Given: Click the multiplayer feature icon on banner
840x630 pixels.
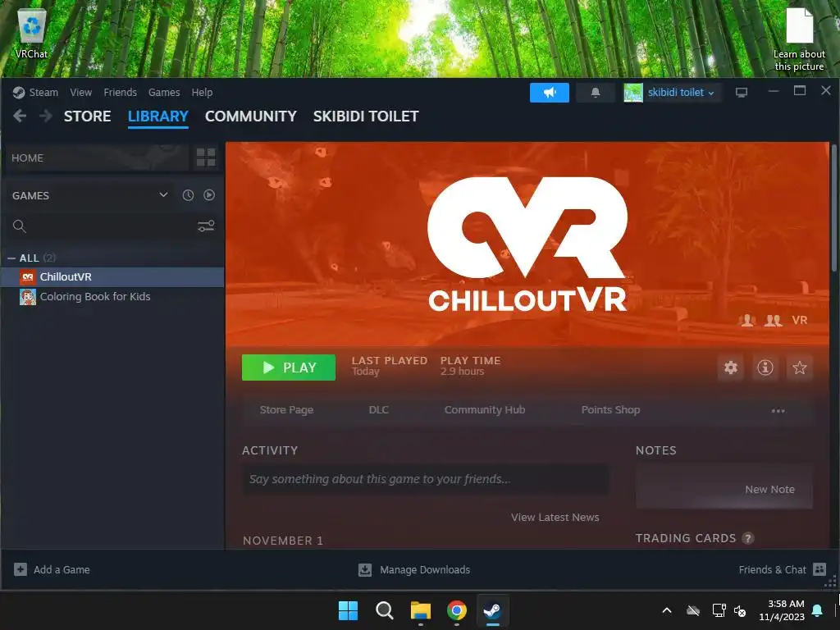Looking at the screenshot, I should coord(773,321).
